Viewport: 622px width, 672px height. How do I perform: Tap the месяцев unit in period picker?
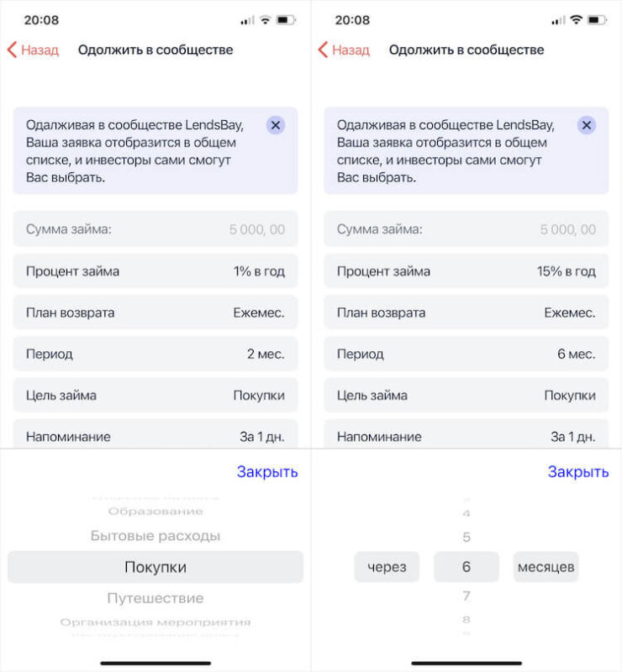pos(546,567)
